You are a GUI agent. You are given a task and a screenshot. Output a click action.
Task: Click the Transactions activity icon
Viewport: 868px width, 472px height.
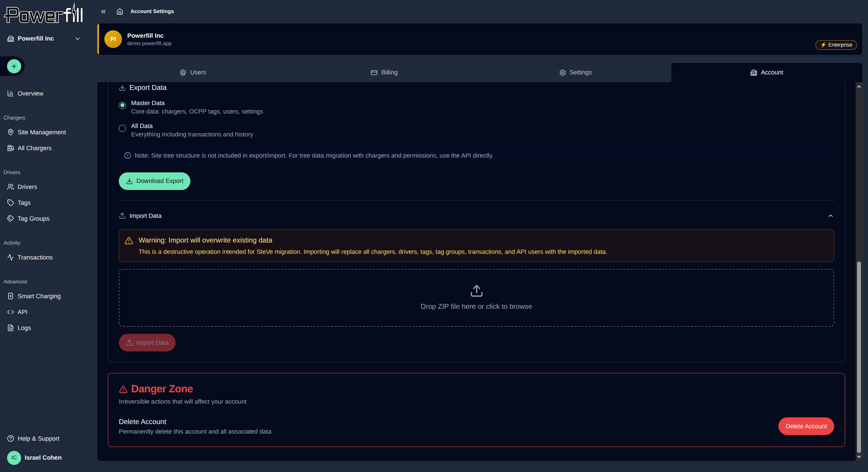coord(11,257)
